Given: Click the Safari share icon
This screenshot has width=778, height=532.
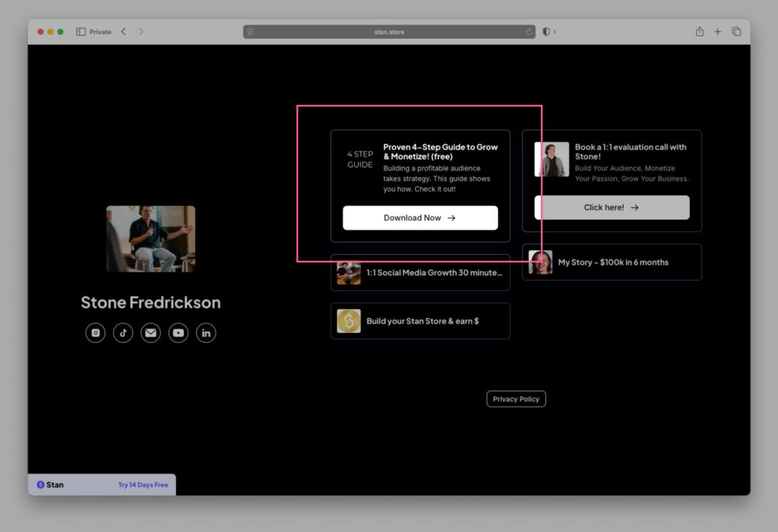Looking at the screenshot, I should point(699,32).
